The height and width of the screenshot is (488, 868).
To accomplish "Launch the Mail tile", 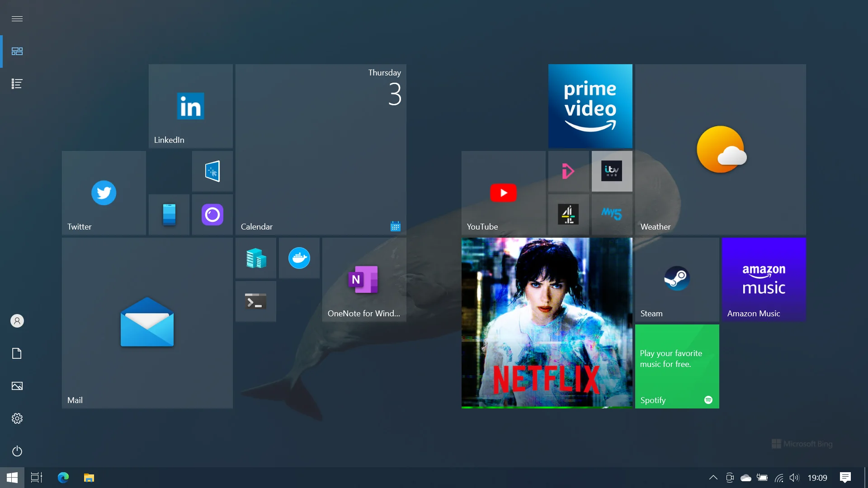I will (147, 323).
